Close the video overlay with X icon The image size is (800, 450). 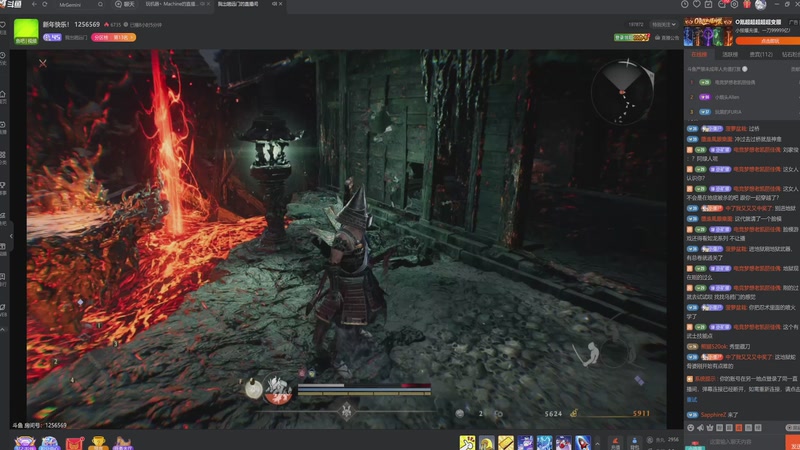tap(43, 63)
